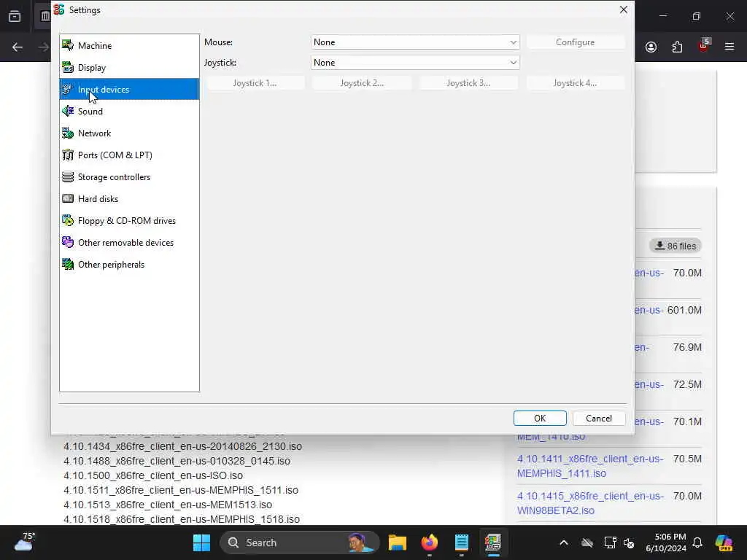Image resolution: width=747 pixels, height=560 pixels.
Task: Select Machine in the settings list
Action: coord(129,45)
